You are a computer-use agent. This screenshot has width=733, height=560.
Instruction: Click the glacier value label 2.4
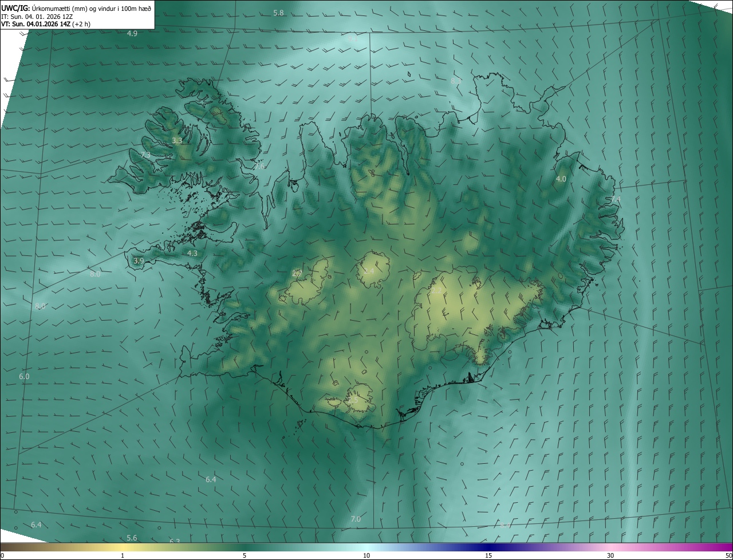click(x=369, y=271)
